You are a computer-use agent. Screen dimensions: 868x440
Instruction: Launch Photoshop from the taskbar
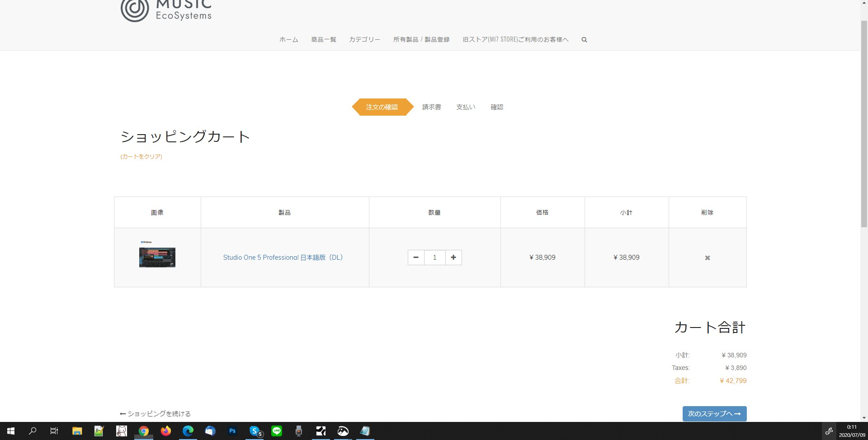click(x=232, y=431)
